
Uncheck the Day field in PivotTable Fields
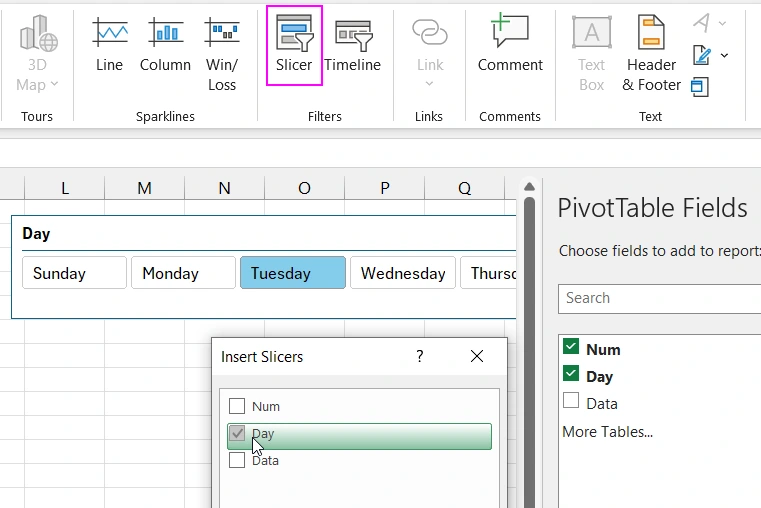571,374
